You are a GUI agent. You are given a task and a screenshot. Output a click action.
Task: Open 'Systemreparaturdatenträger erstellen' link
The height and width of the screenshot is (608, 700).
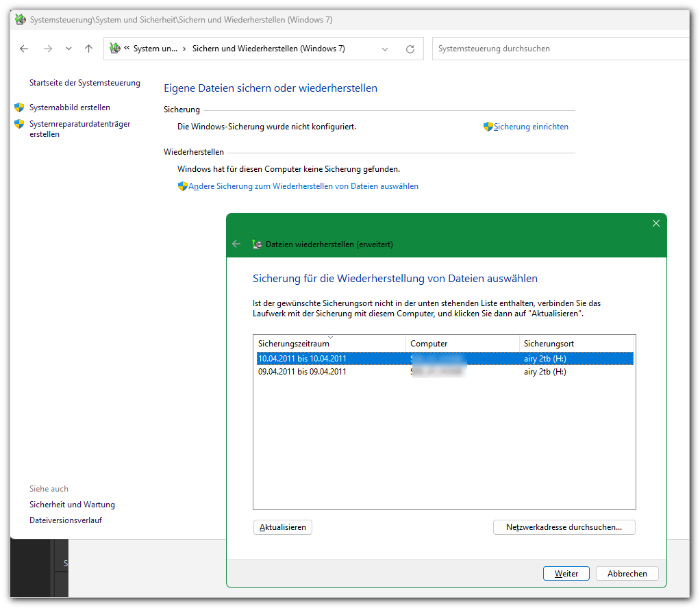tap(80, 129)
